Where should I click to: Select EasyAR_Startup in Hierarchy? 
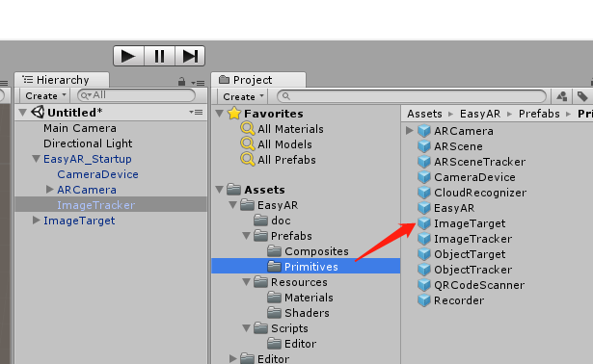88,159
